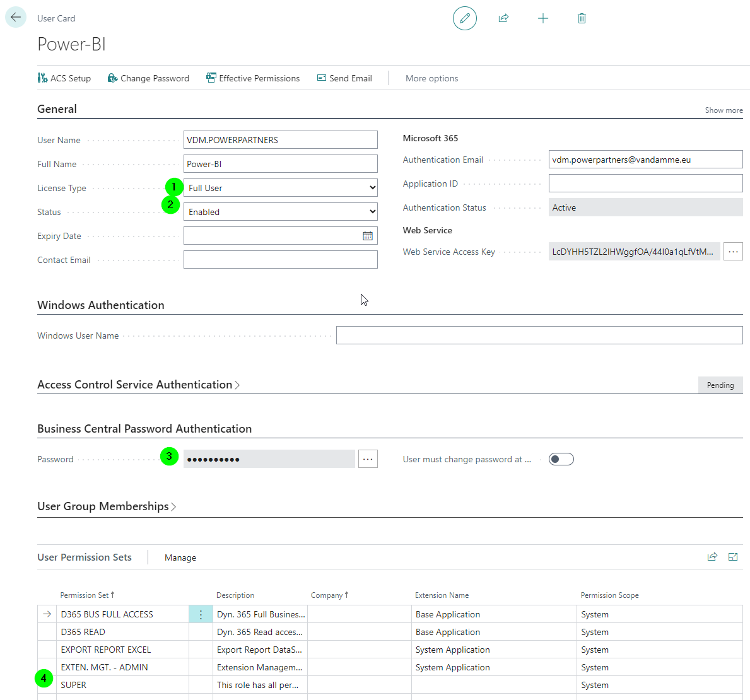
Task: Click the ellipsis next to Password
Action: pyautogui.click(x=367, y=459)
